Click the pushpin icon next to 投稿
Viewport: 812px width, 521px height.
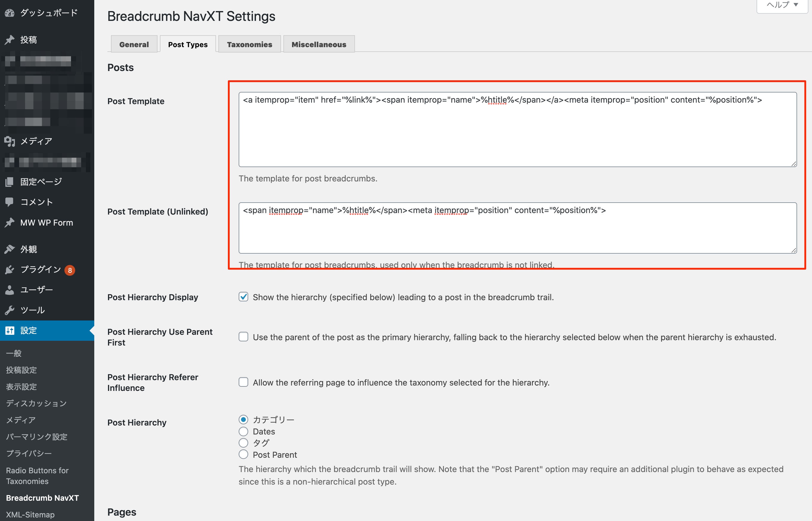pyautogui.click(x=10, y=40)
